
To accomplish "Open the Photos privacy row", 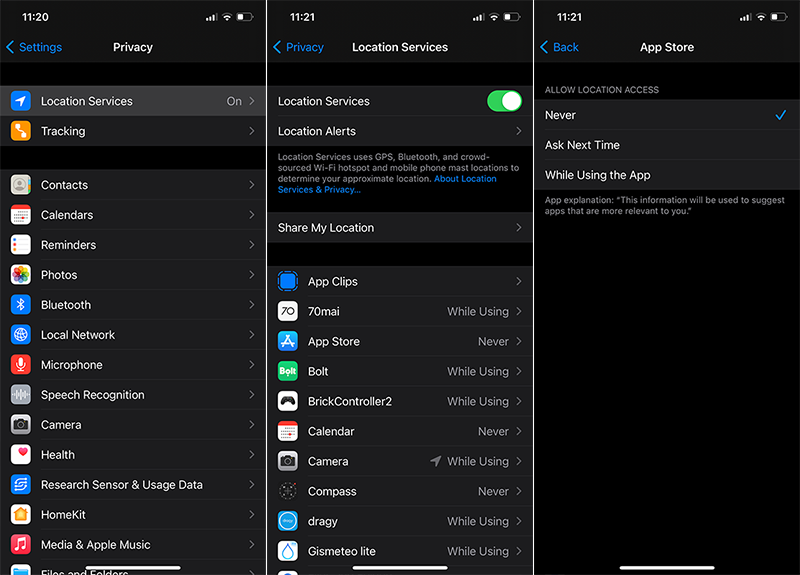I will [x=133, y=274].
